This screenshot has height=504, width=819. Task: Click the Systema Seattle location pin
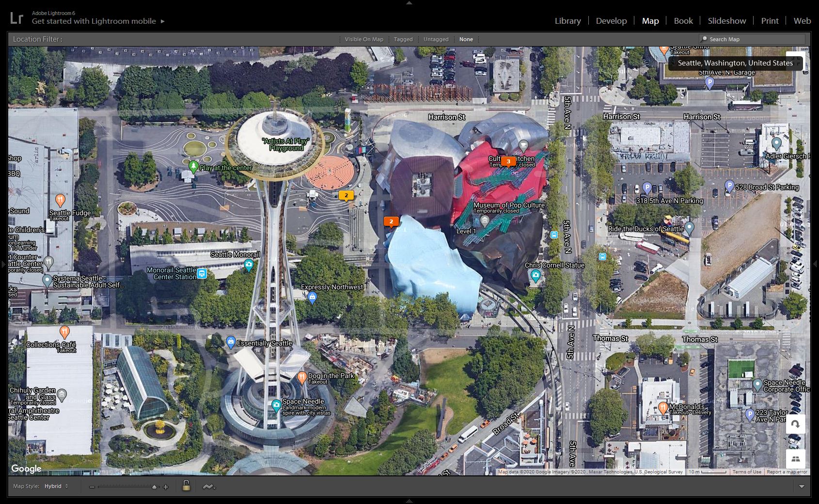47,280
